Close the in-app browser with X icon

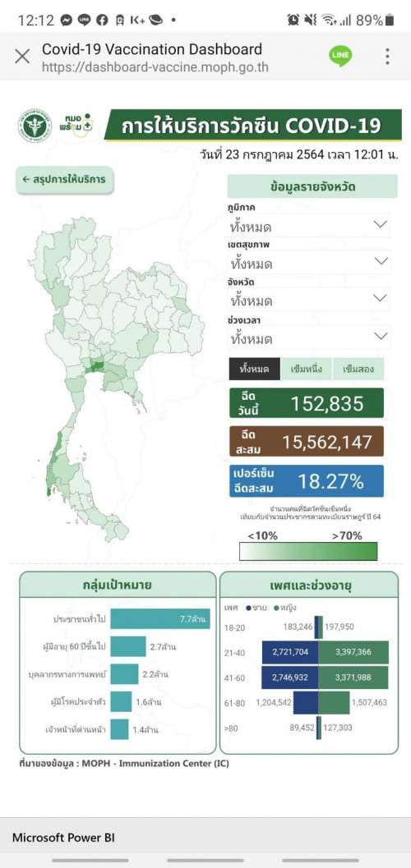22,57
